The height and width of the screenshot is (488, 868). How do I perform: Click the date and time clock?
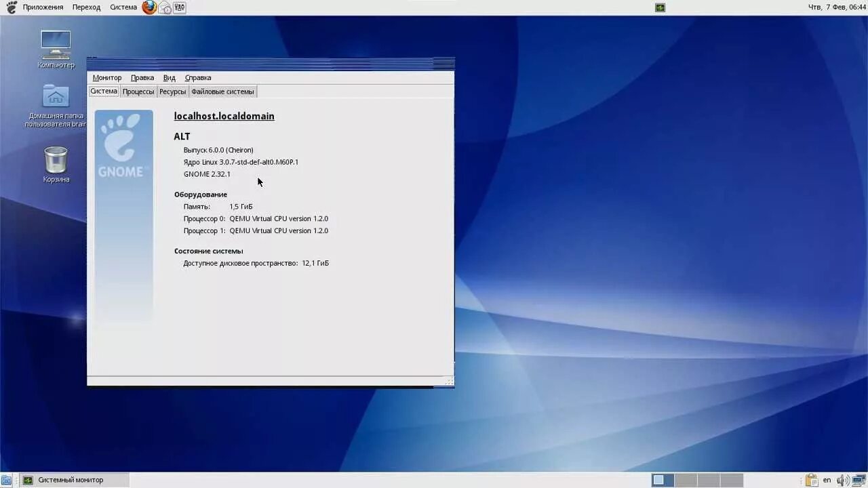[x=837, y=7]
